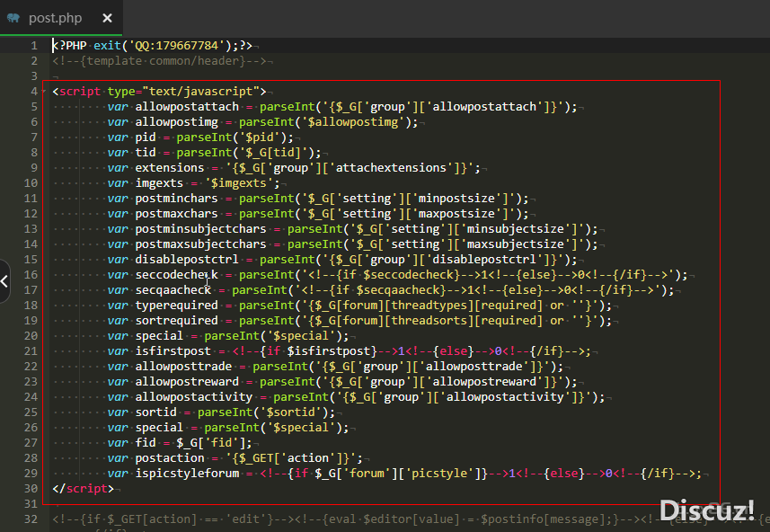The image size is (770, 532).
Task: Click variable name postmaxsubjectchars on line 14
Action: [201, 244]
